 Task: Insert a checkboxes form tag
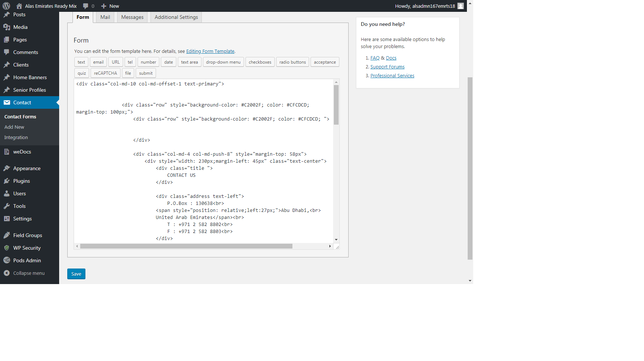[260, 62]
